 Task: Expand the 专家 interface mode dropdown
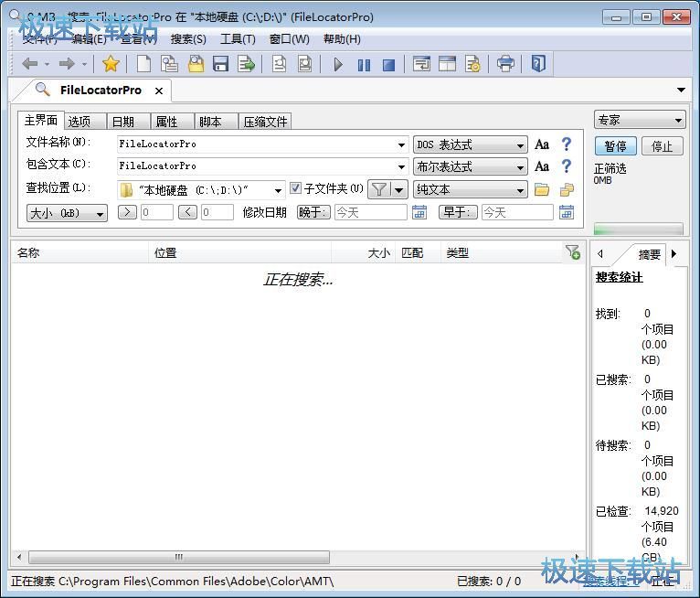coord(639,120)
